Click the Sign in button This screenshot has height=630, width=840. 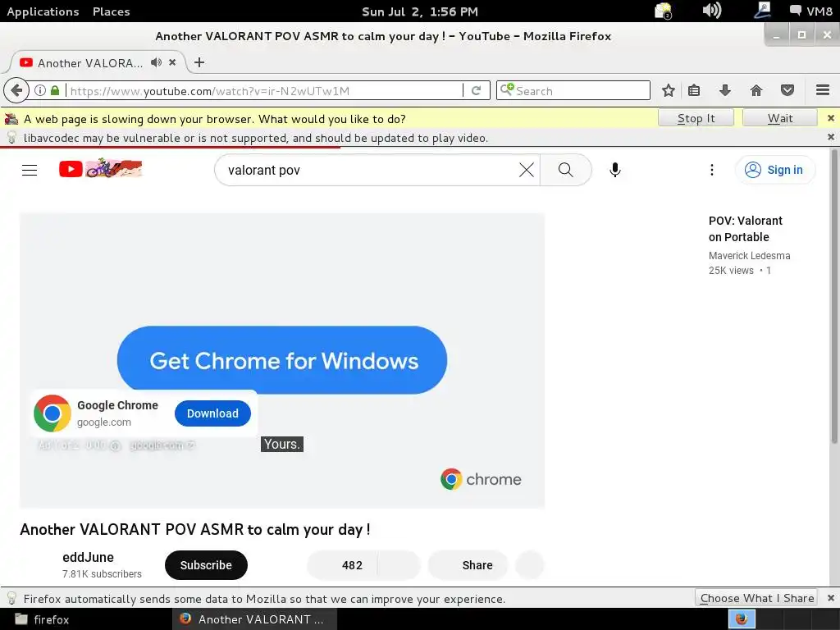(x=775, y=170)
